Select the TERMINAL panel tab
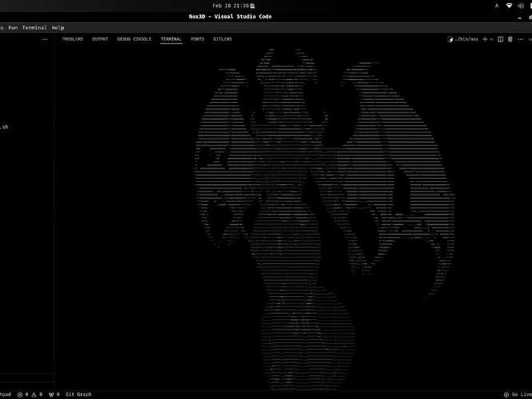Screen dimensions: 532x399 pyautogui.click(x=171, y=39)
